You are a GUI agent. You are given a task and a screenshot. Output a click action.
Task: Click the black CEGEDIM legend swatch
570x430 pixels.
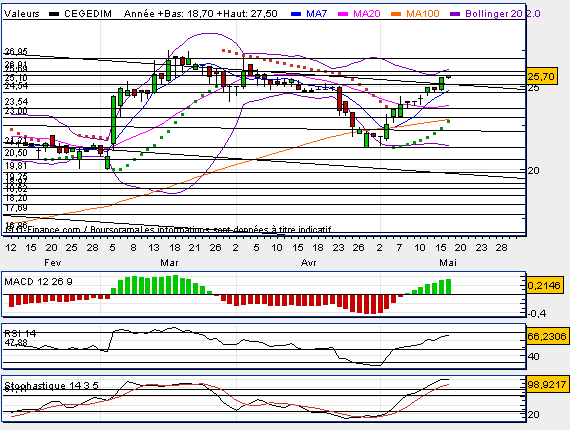pos(54,14)
